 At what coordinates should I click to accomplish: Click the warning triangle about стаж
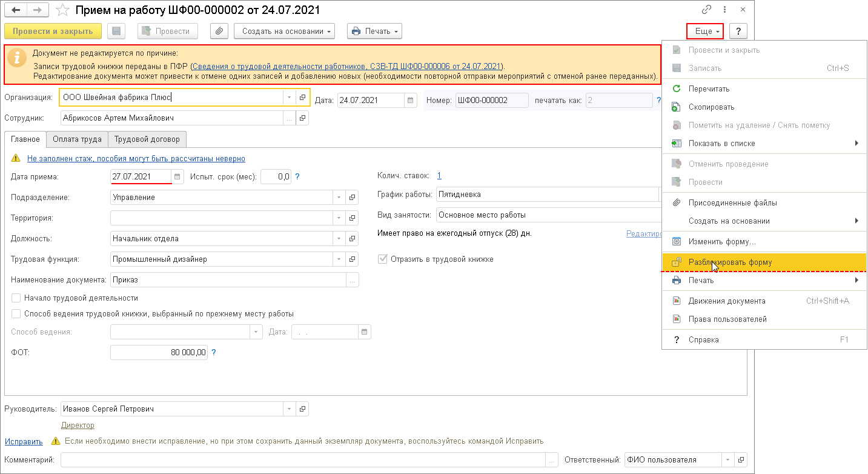click(x=16, y=159)
